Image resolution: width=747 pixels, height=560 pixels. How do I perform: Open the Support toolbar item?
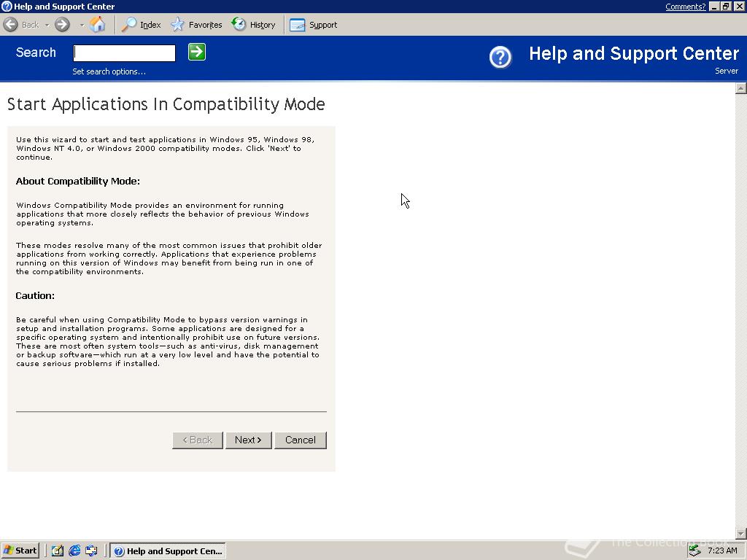point(314,25)
